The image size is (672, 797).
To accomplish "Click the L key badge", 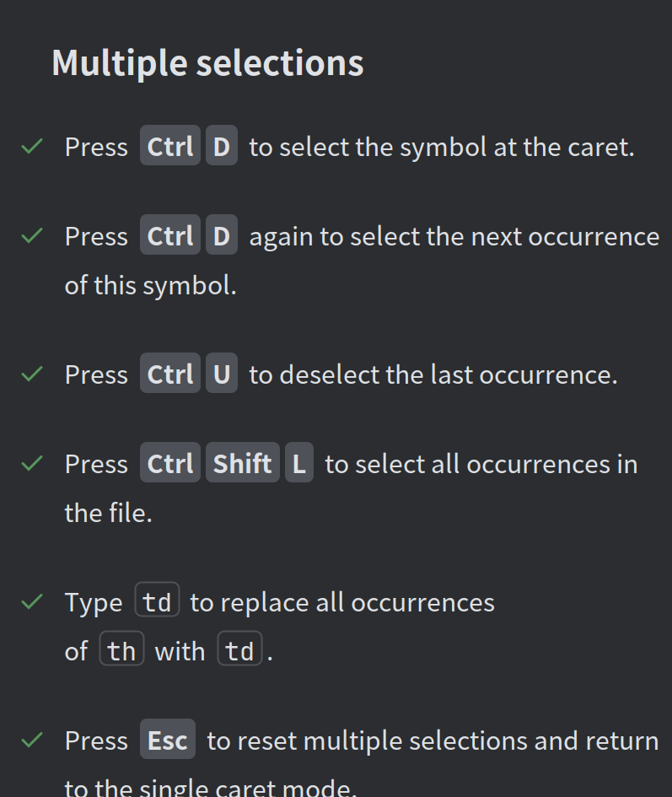I will point(299,462).
